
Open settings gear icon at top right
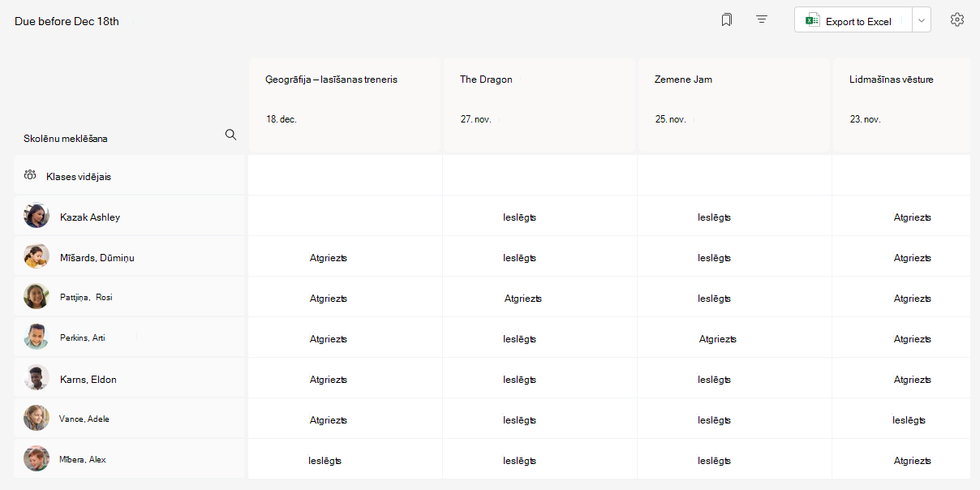[957, 19]
